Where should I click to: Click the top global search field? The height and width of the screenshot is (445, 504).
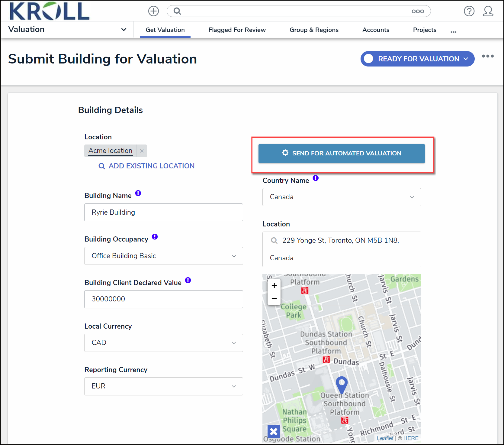click(x=298, y=11)
